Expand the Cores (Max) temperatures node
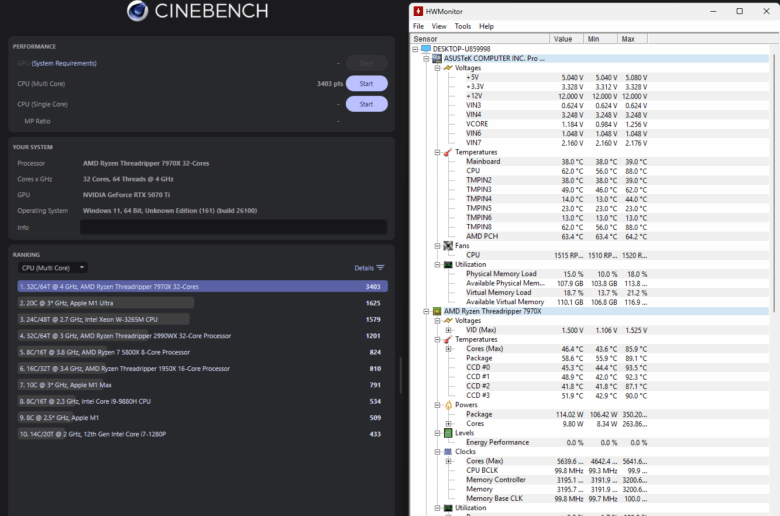Viewport: 780px width, 516px height. 448,348
